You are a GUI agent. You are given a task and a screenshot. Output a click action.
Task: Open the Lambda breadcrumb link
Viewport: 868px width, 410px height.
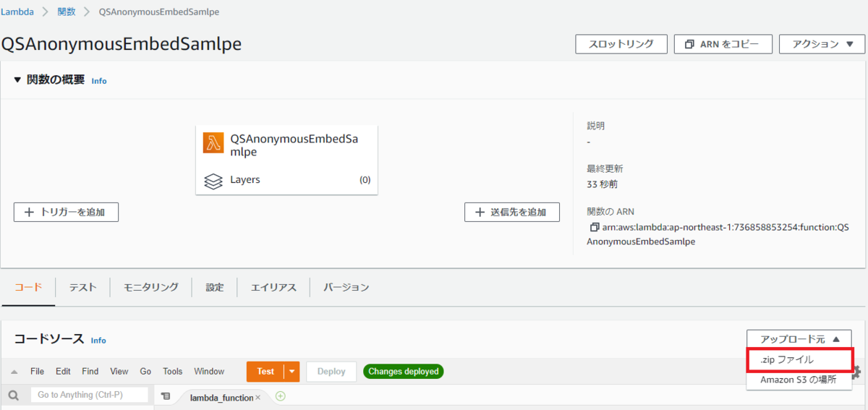point(17,12)
